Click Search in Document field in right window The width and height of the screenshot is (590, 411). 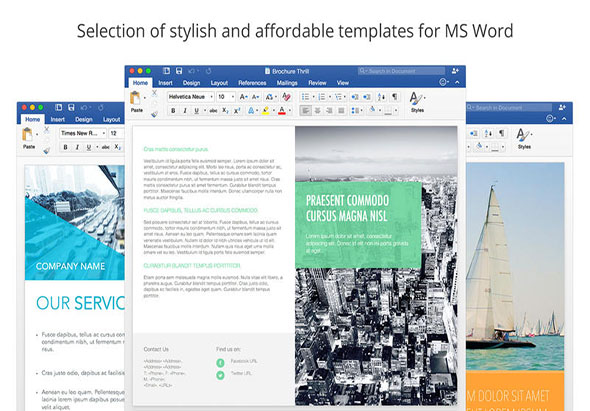click(x=509, y=108)
